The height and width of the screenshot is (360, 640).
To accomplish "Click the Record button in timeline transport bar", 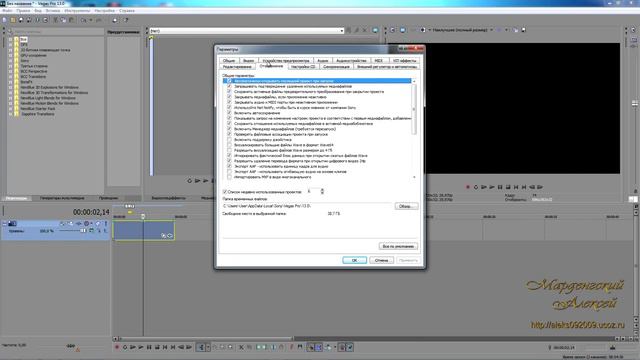I will tap(117, 347).
